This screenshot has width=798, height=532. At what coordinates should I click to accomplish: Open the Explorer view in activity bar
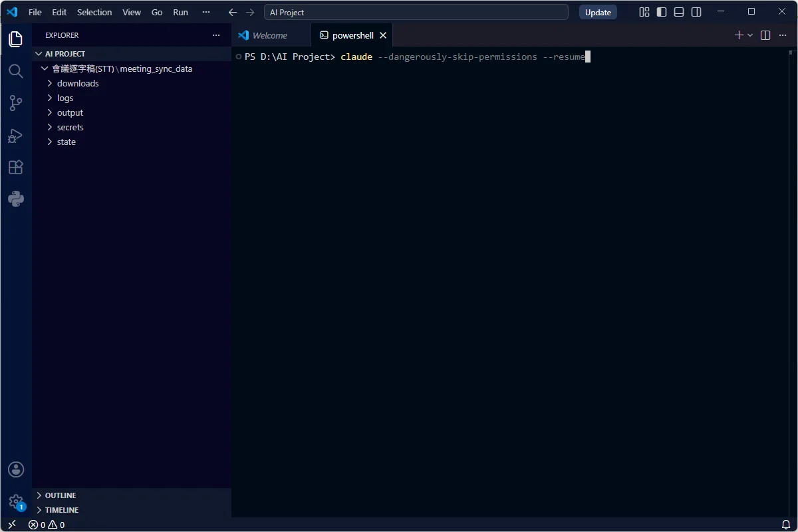point(16,39)
